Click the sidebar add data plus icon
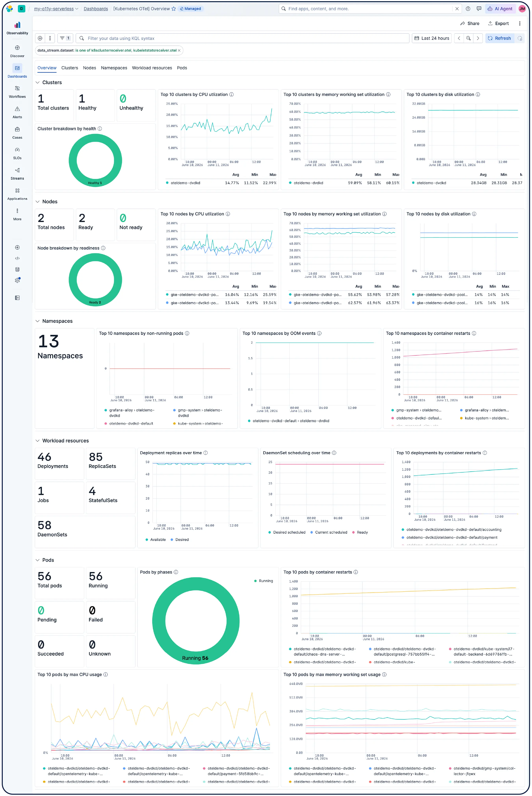 17,247
